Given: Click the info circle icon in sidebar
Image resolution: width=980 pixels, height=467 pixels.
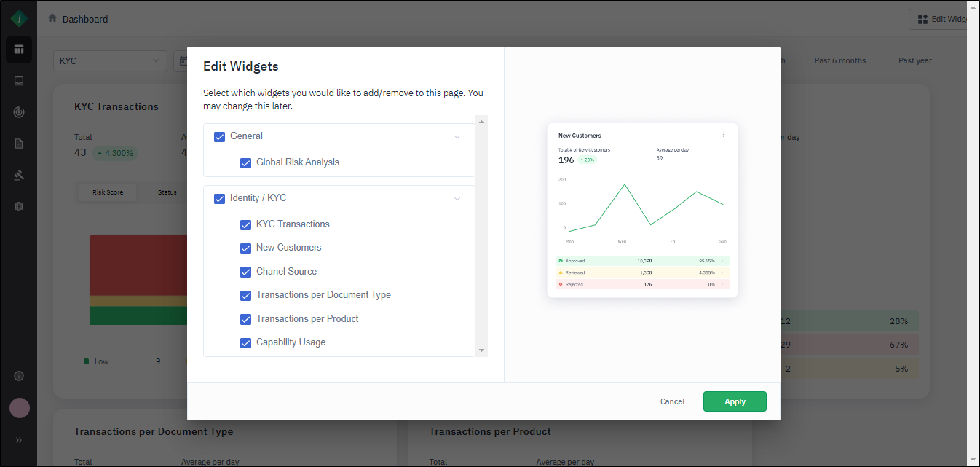Looking at the screenshot, I should point(19,376).
